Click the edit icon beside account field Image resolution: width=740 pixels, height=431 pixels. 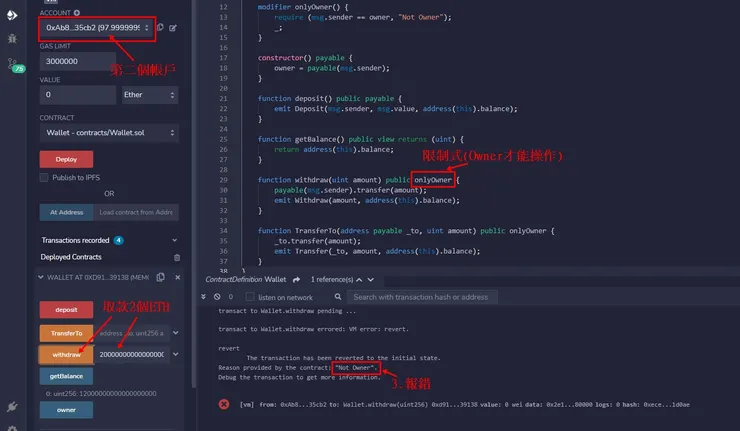point(173,28)
